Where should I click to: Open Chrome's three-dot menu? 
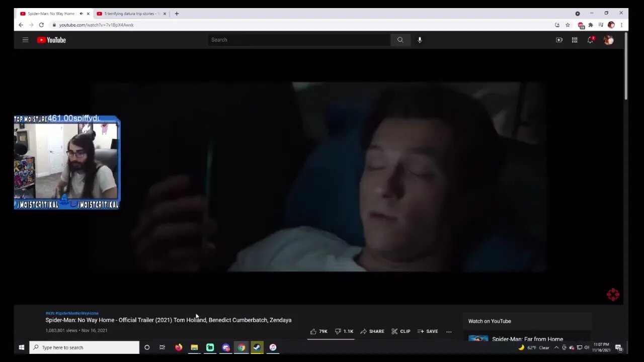pyautogui.click(x=621, y=25)
